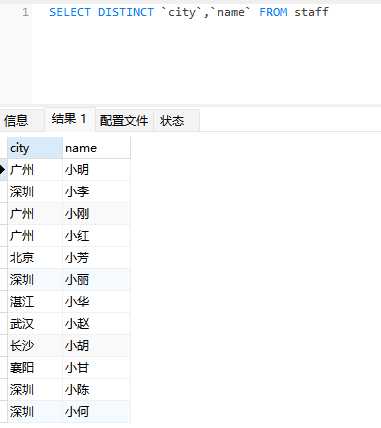Select the name cell 小刚

tap(96, 214)
